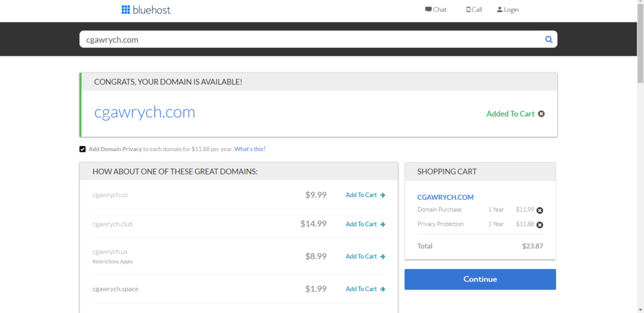This screenshot has width=644, height=313.
Task: Click the $9.99 price
Action: pyautogui.click(x=316, y=195)
